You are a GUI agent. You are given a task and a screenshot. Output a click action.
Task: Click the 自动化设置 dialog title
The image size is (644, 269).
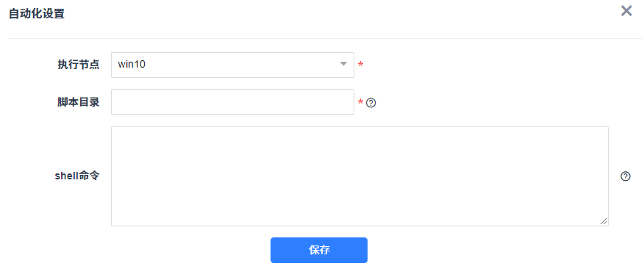tap(37, 13)
